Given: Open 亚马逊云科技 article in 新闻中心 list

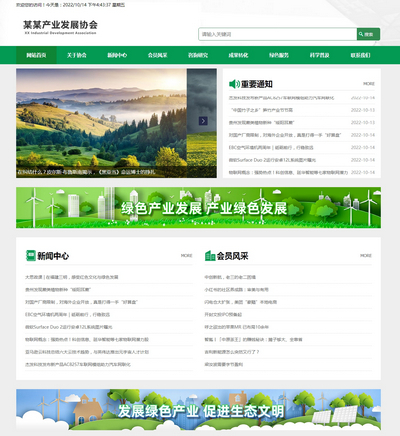Looking at the screenshot, I should (87, 352).
